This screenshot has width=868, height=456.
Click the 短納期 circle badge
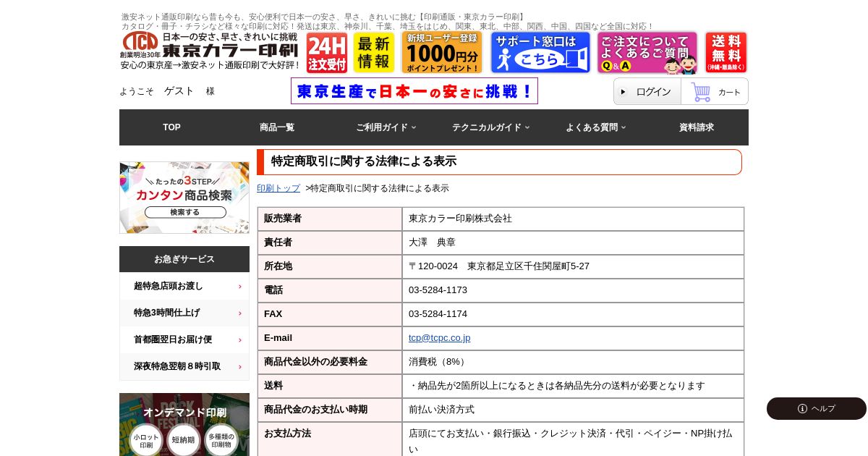point(184,440)
